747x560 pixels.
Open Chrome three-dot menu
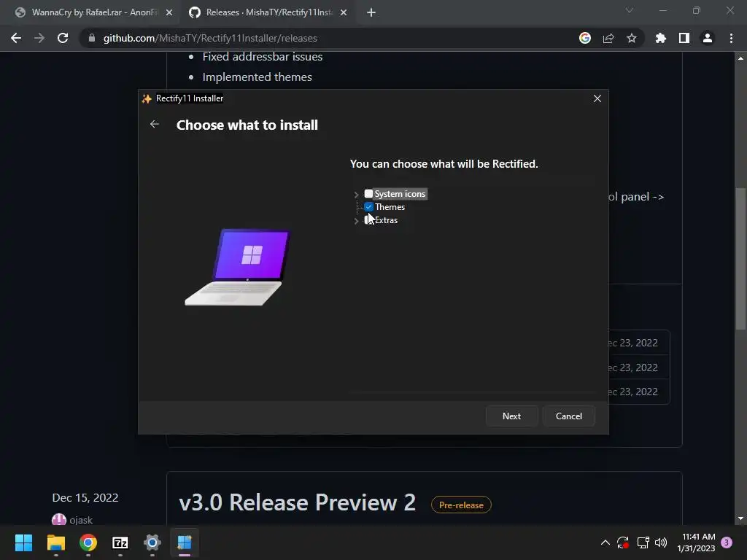(x=731, y=38)
